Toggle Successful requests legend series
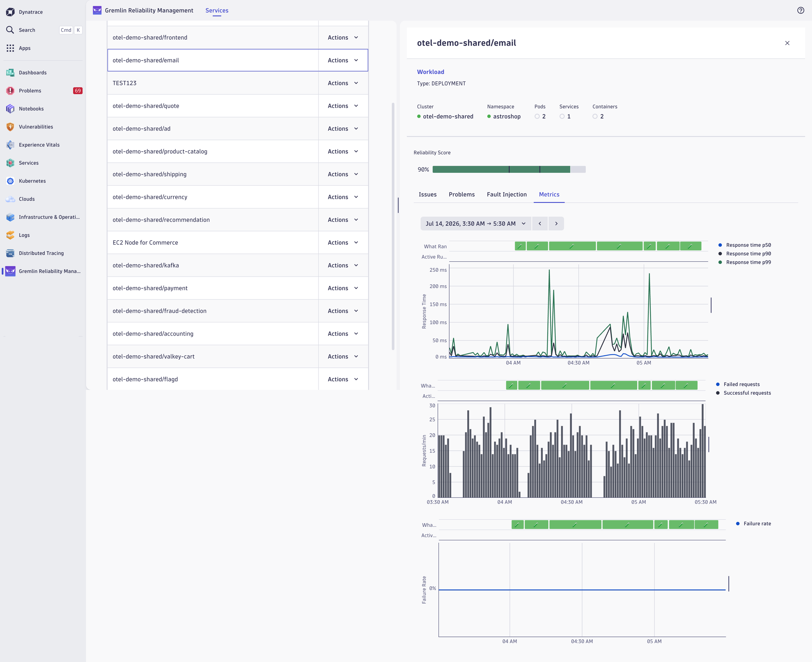Screen dimensions: 812x662 pyautogui.click(x=743, y=393)
